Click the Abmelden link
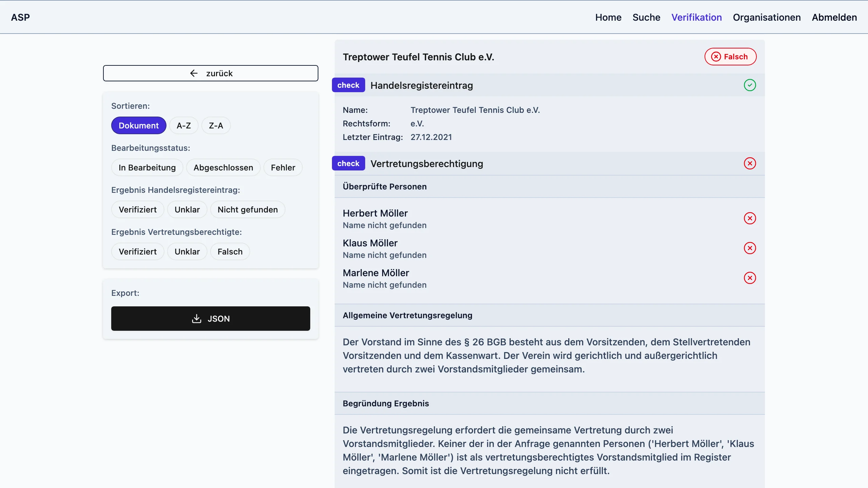The width and height of the screenshot is (868, 488). tap(834, 17)
